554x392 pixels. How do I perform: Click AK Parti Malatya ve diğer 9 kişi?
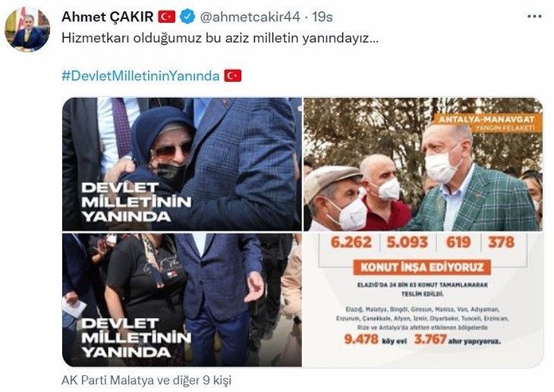146,381
